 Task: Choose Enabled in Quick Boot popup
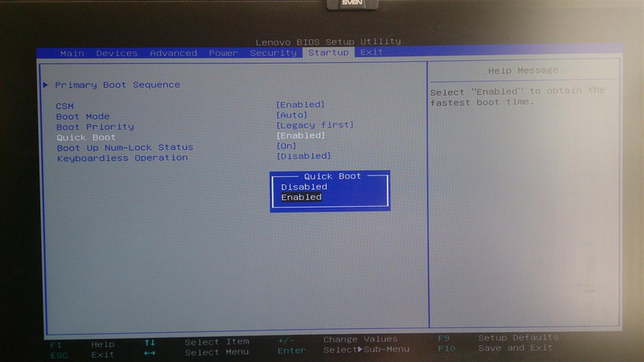[301, 197]
